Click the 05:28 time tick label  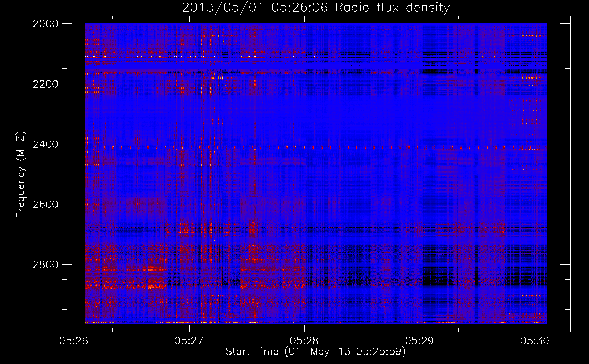click(304, 341)
